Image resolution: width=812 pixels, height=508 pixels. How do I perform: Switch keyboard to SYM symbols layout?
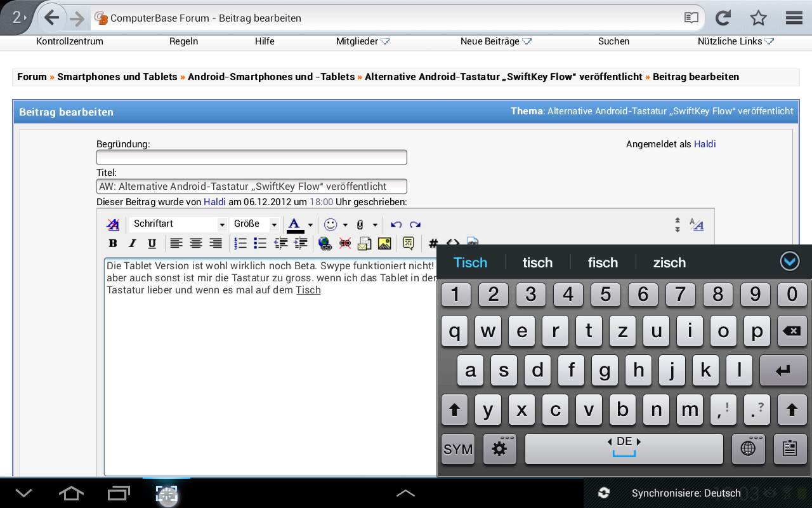click(458, 449)
